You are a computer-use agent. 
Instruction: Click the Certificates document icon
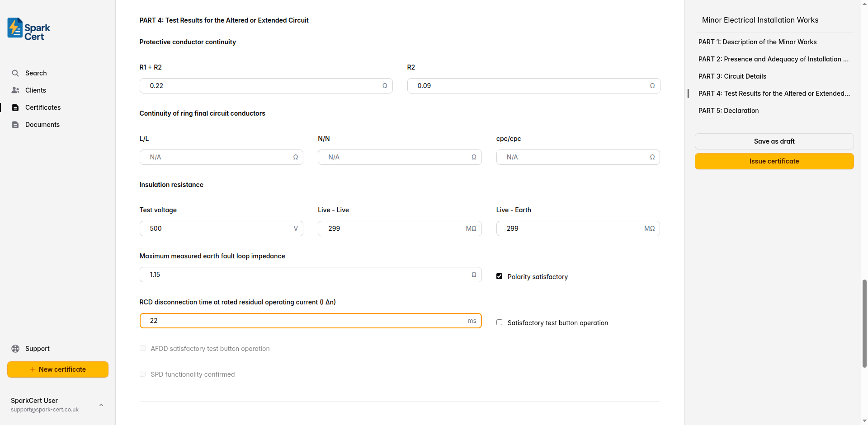tap(15, 107)
